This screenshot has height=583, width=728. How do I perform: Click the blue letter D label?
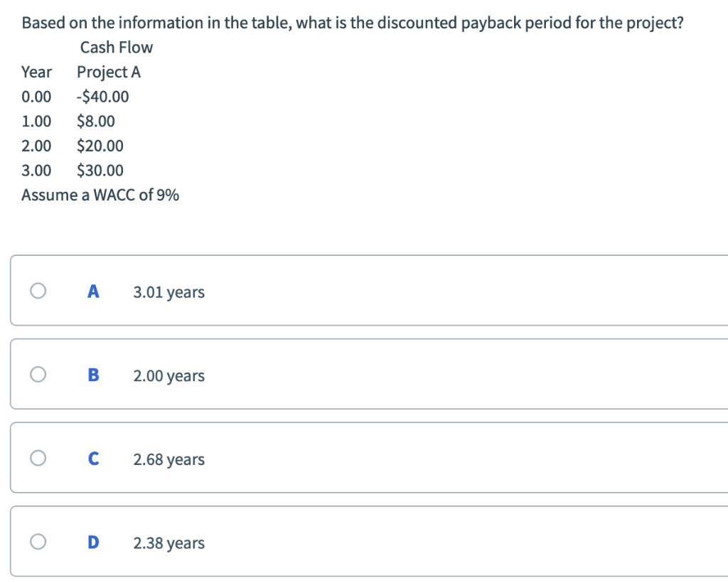(x=93, y=543)
